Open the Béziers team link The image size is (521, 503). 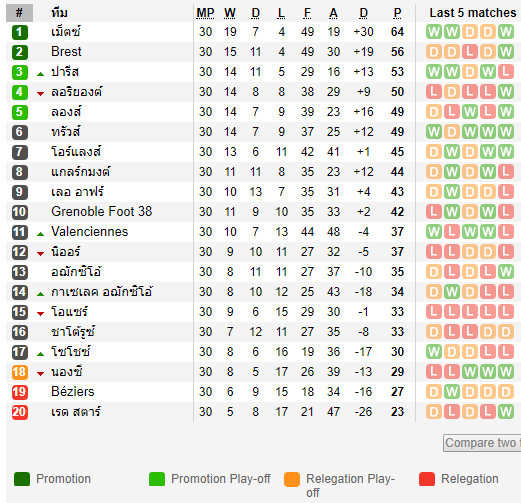pyautogui.click(x=73, y=392)
